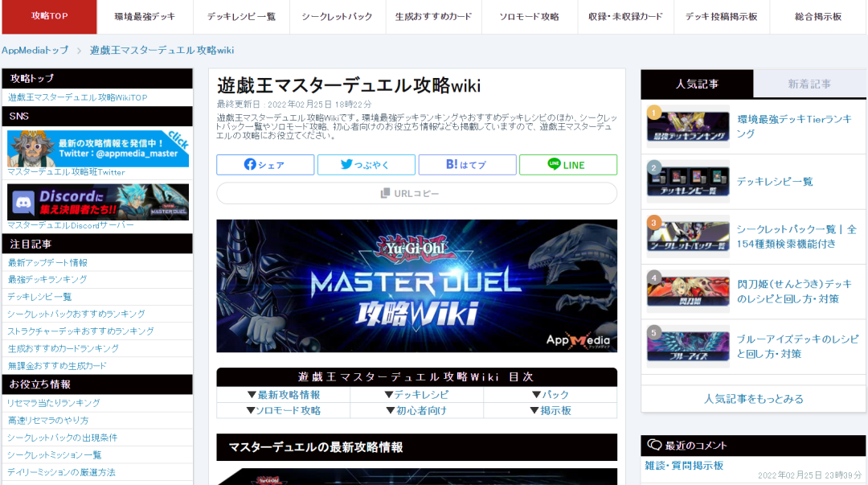
Task: Open デイリーミッションの厳選方法 sidebar link
Action: pos(61,473)
